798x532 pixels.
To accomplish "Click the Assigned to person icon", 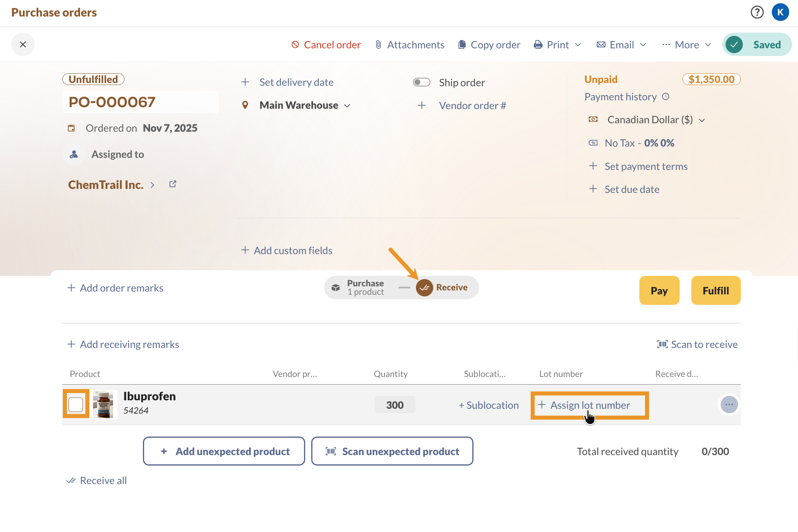I will 74,154.
